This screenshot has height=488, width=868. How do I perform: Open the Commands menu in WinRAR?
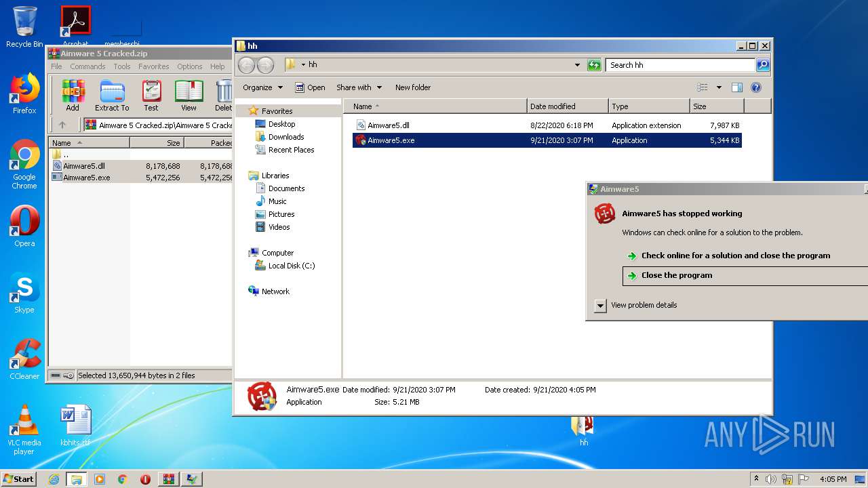(87, 66)
